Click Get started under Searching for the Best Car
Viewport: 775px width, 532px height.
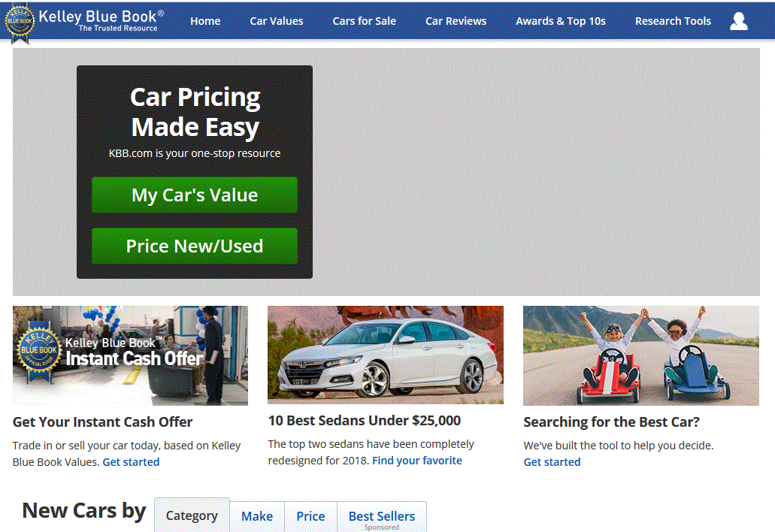pos(552,462)
